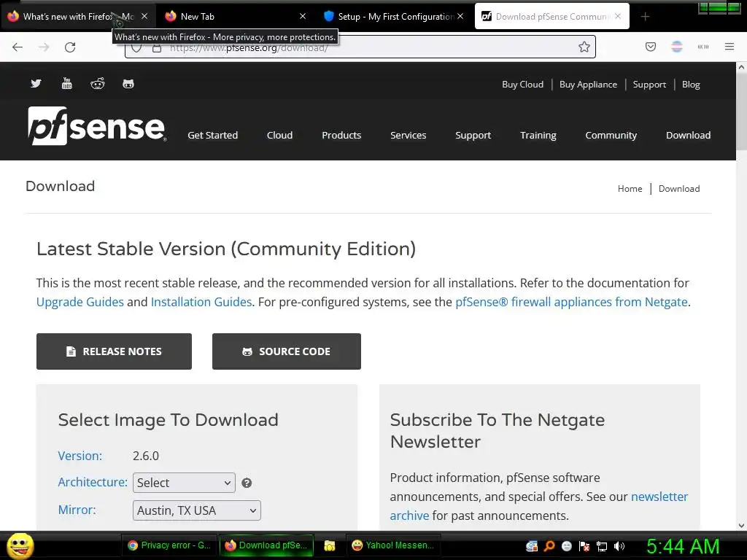Close the Setup - My First Configuration tab
747x560 pixels.
pos(460,16)
